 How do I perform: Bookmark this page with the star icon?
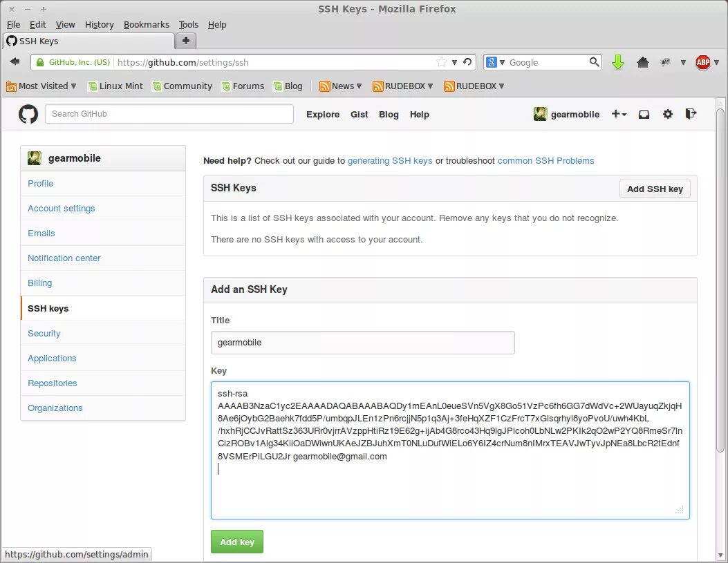point(442,62)
